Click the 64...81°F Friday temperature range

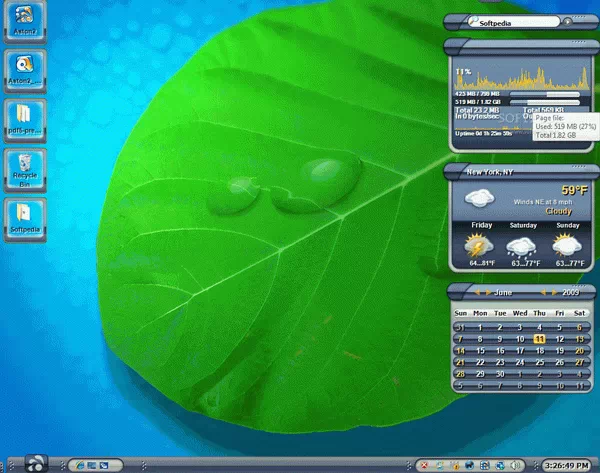(482, 263)
